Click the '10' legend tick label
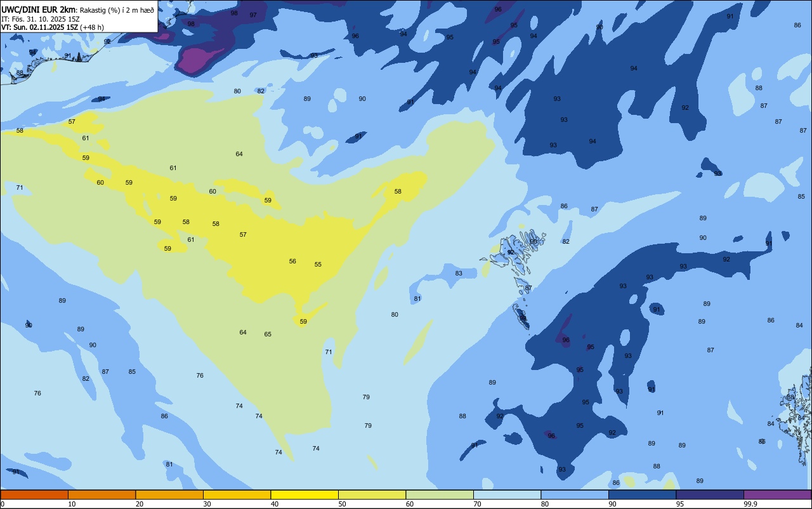 72,504
